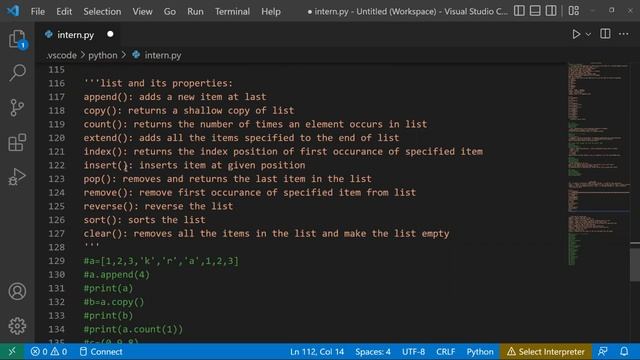
Task: Toggle the primary side bar layout
Action: (519, 11)
